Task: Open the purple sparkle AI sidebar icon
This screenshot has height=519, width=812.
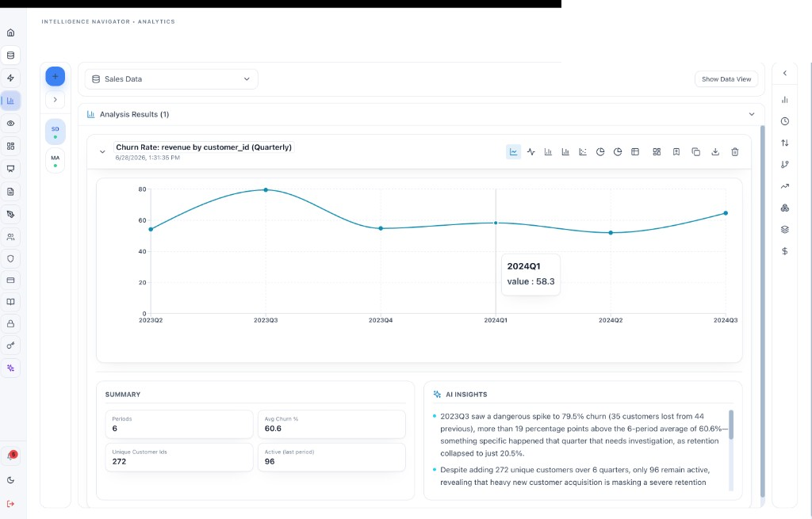Action: pyautogui.click(x=10, y=368)
